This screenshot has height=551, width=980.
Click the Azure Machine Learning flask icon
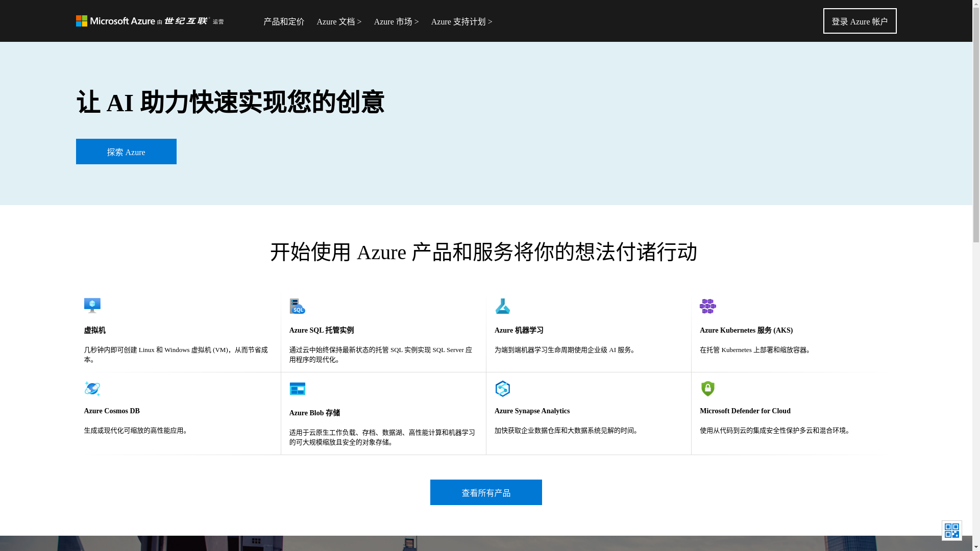[503, 306]
